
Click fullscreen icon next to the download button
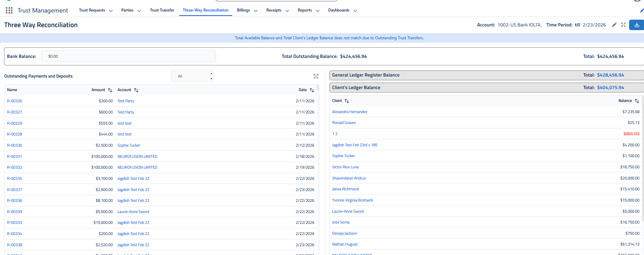pyautogui.click(x=623, y=25)
